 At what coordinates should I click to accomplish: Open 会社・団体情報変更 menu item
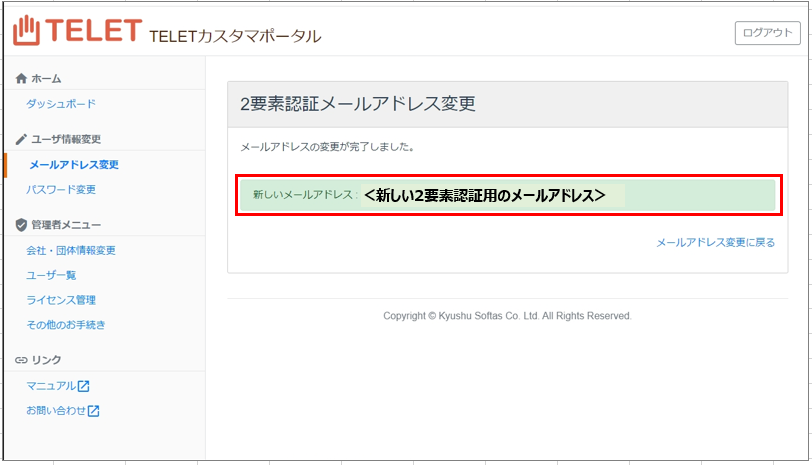coord(71,251)
